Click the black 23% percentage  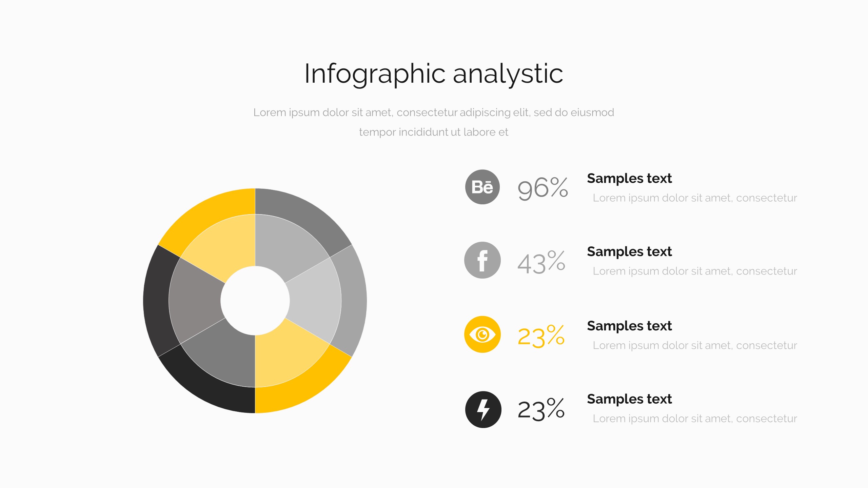541,410
